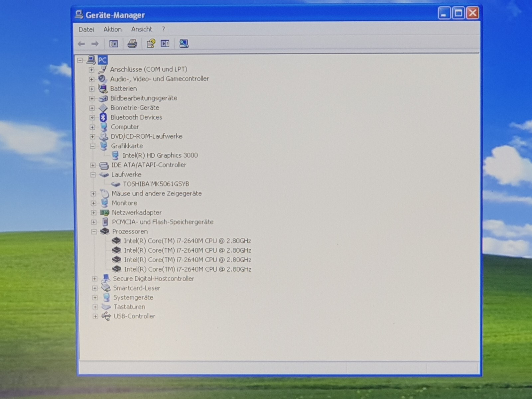Screen dimensions: 532x399
Task: Expand the Secure Digital-Hostcontroller node
Action: pyautogui.click(x=94, y=279)
